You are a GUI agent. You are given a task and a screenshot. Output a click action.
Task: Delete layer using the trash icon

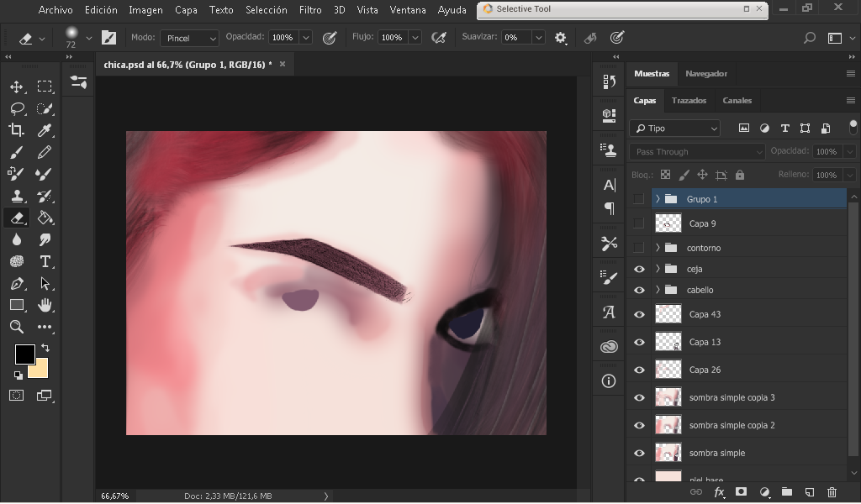[832, 492]
